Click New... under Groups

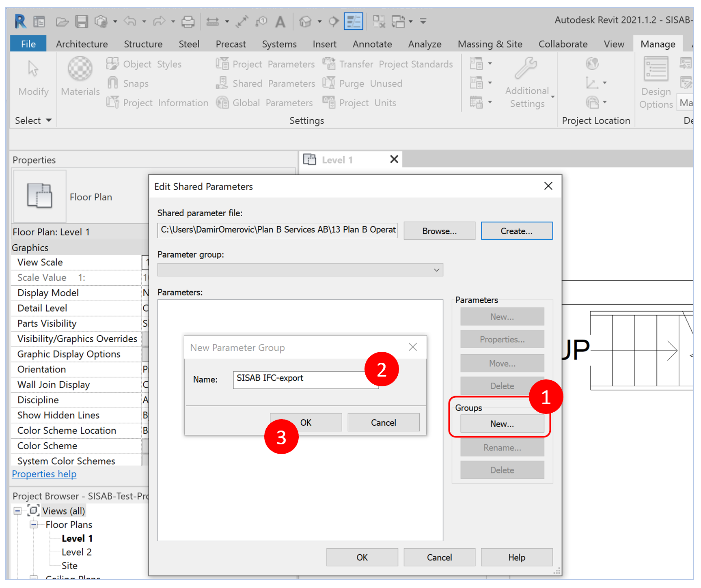(x=502, y=424)
